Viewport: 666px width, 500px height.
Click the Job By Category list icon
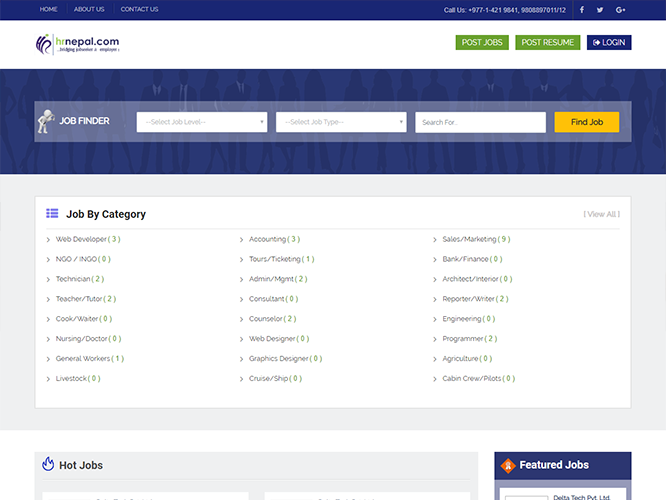click(52, 213)
